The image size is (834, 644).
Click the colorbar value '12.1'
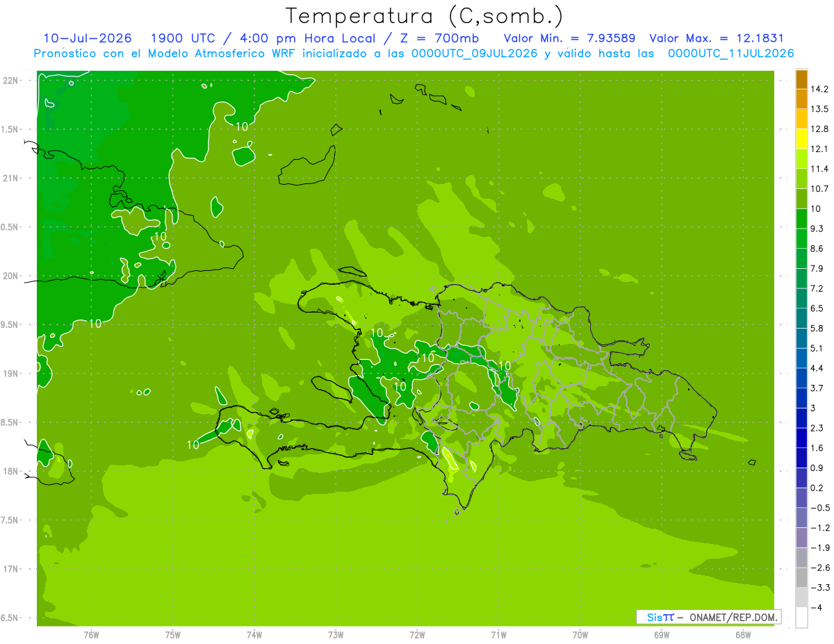(x=819, y=149)
